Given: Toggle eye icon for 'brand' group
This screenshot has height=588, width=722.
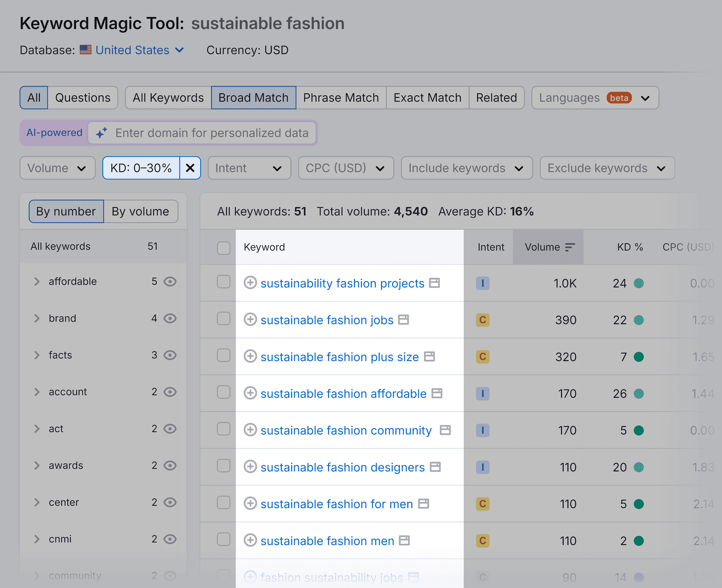Looking at the screenshot, I should tap(170, 318).
